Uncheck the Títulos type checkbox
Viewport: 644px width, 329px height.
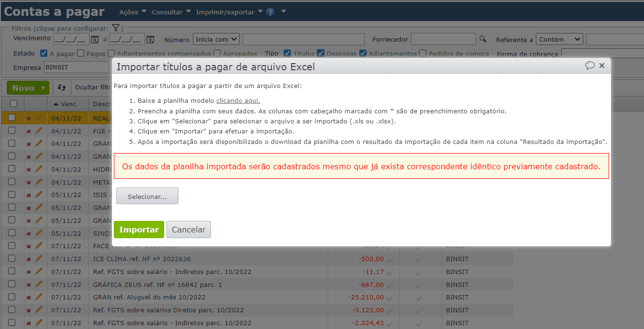tap(287, 54)
